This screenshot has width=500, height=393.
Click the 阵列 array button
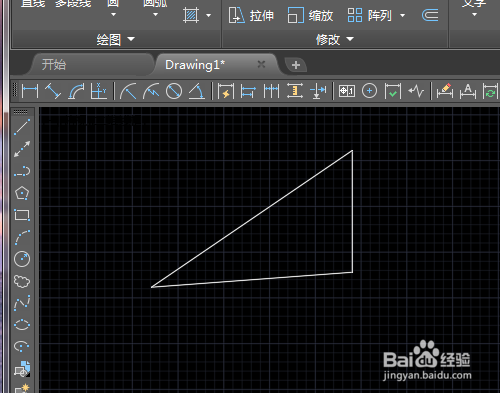click(x=369, y=15)
